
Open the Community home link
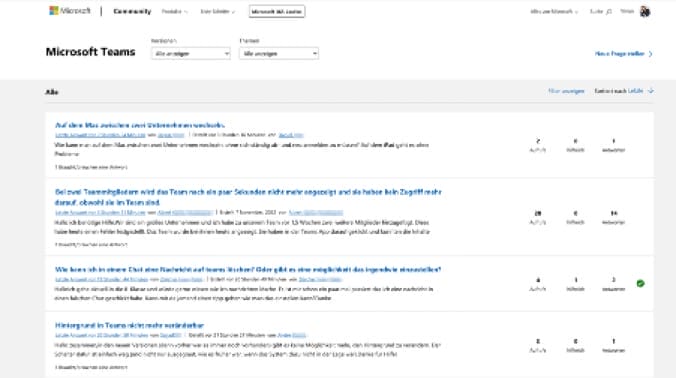point(132,11)
